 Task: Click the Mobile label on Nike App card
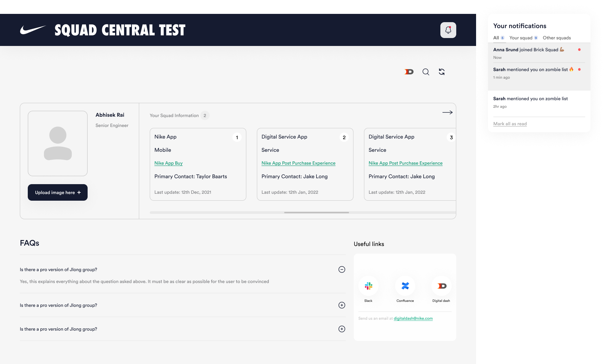point(163,150)
